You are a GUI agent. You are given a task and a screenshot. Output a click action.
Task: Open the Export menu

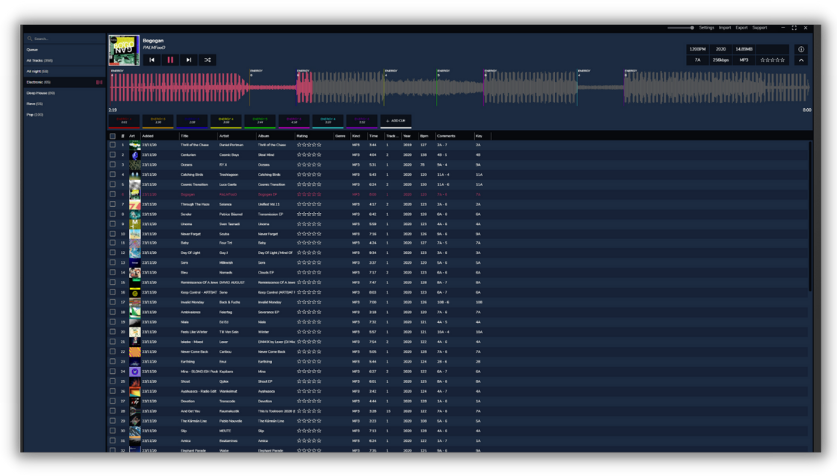[x=741, y=28]
